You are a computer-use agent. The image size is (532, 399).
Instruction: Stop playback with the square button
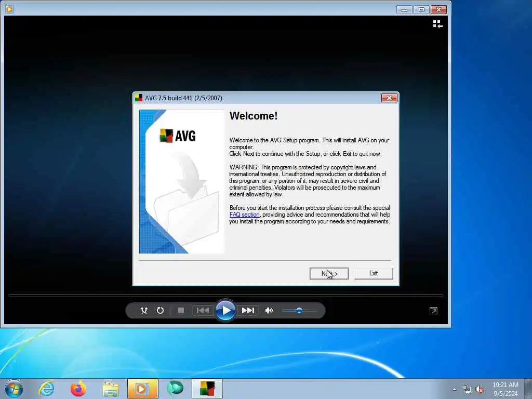click(181, 311)
